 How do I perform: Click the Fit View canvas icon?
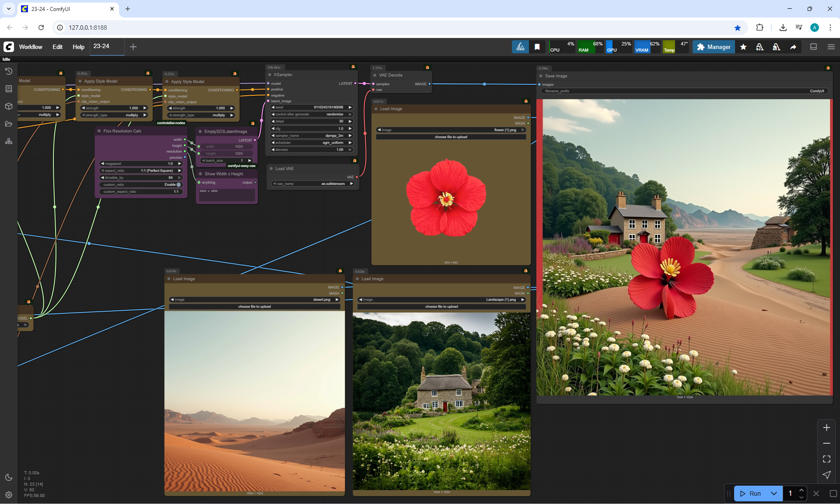(826, 459)
